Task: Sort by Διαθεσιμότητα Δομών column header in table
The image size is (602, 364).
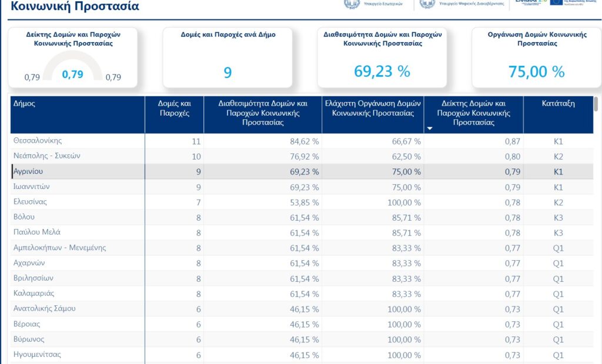Action: click(x=263, y=113)
